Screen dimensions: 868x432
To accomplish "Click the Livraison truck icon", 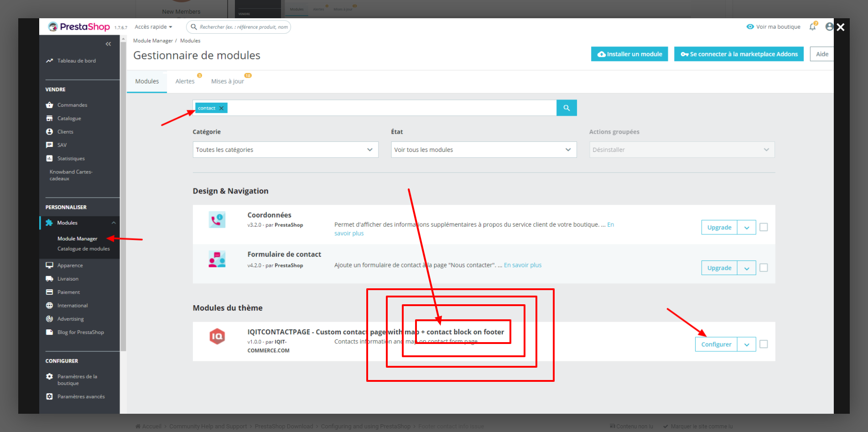I will coord(49,279).
